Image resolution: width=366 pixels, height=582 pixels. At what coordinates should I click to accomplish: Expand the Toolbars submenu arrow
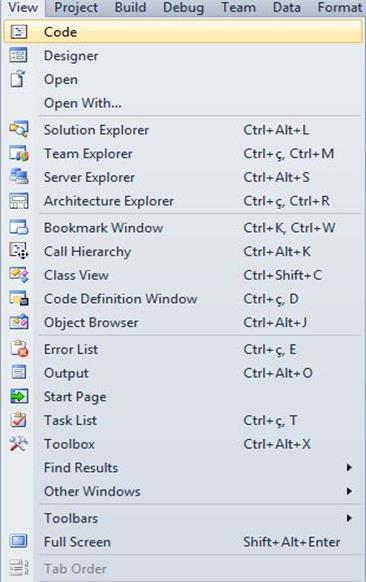349,518
